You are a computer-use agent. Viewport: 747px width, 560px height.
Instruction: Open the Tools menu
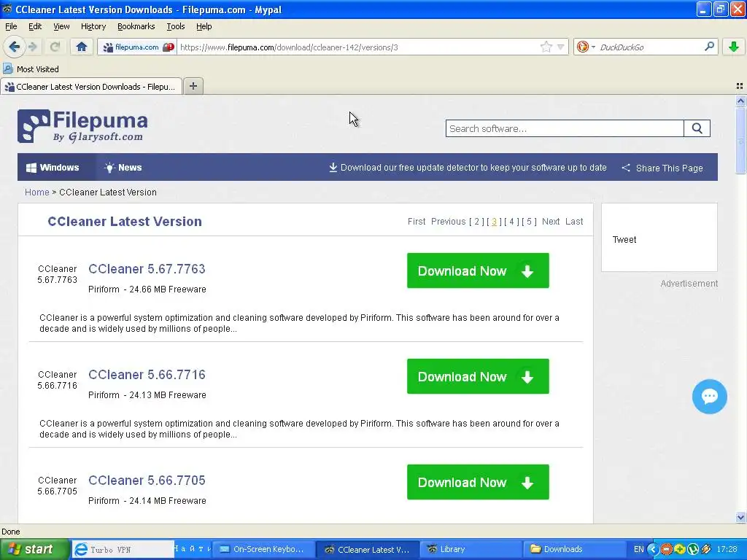coord(175,26)
